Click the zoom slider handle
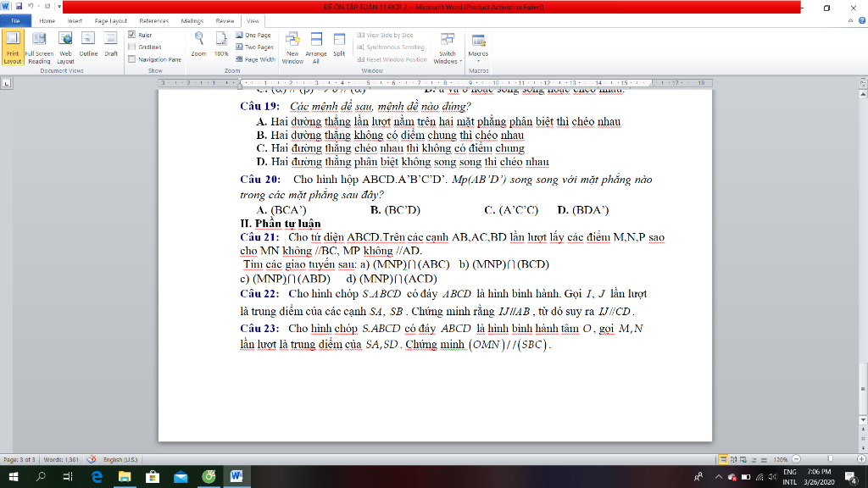This screenshot has width=868, height=488. pos(830,459)
